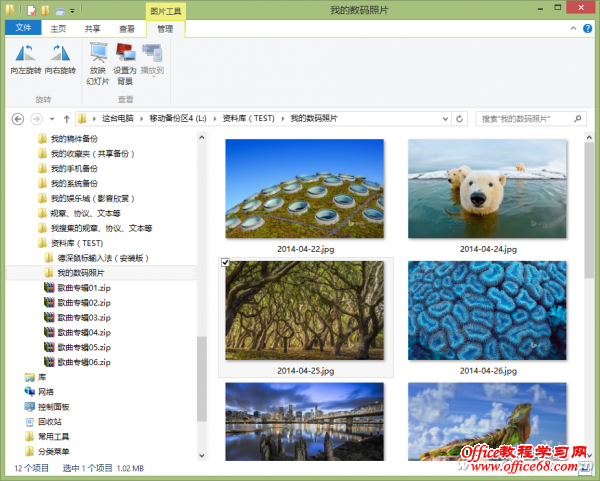Rotate the image right (向右旋转)
The image size is (600, 481).
pos(60,59)
